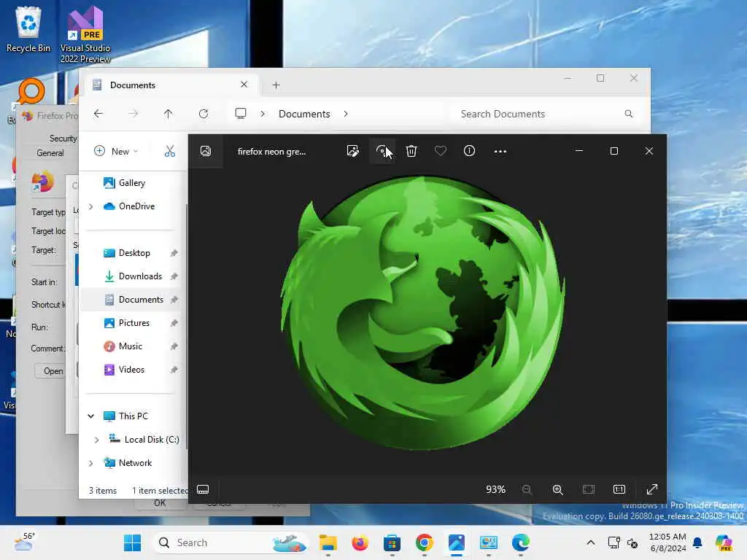Open Gallery in navigation pane
Viewport: 747px width, 560px height.
131,183
